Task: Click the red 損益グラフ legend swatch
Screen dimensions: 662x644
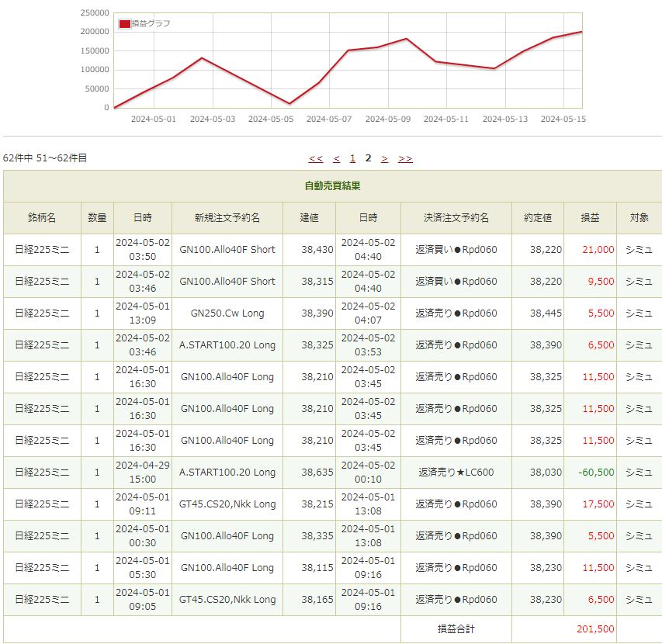Action: pyautogui.click(x=124, y=23)
